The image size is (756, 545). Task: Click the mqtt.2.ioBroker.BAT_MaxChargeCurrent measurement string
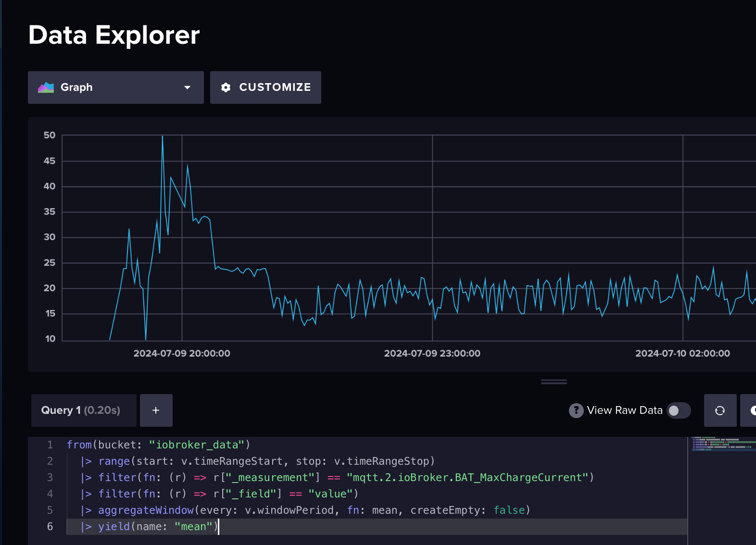pos(467,478)
